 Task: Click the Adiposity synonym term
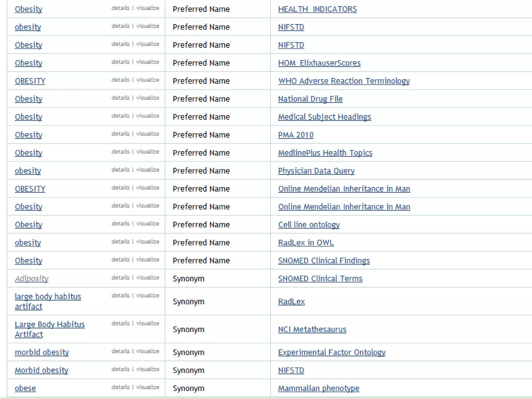pyautogui.click(x=31, y=278)
